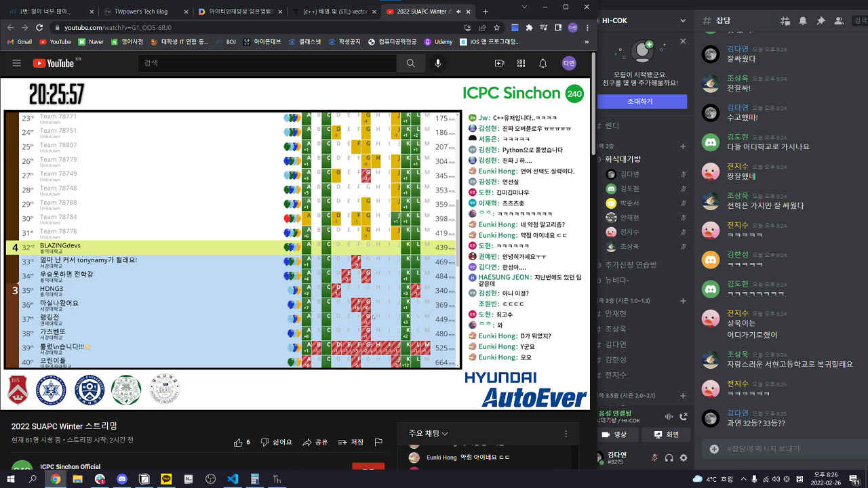Image resolution: width=868 pixels, height=488 pixels.
Task: Open the Gmail bookmark
Action: click(x=20, y=41)
